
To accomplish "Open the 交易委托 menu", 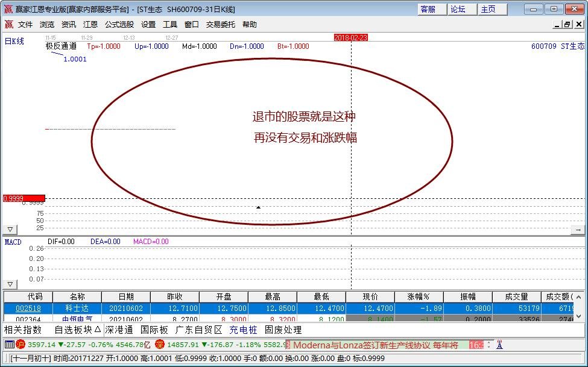I will point(221,24).
